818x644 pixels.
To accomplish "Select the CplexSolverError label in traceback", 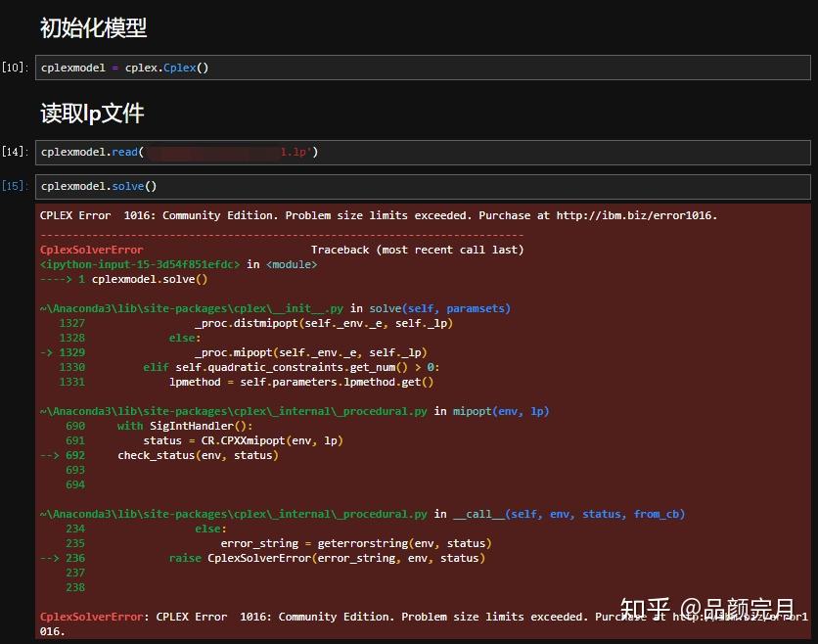I will pos(91,250).
